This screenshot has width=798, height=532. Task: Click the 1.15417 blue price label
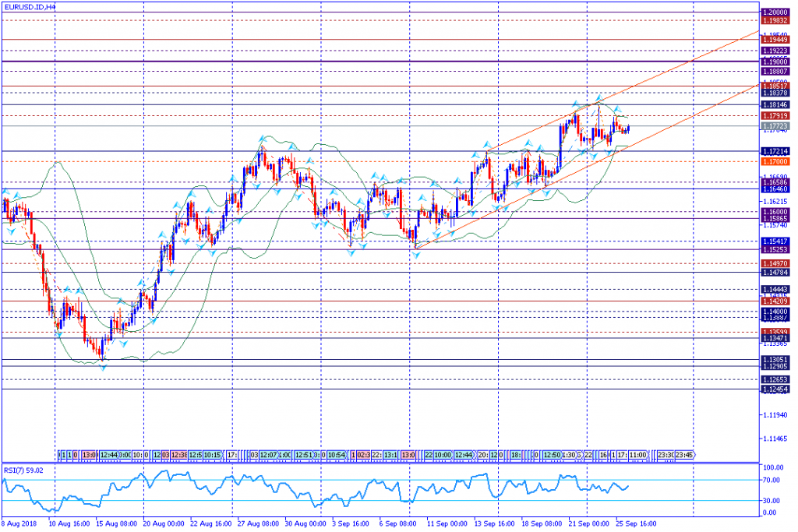775,241
